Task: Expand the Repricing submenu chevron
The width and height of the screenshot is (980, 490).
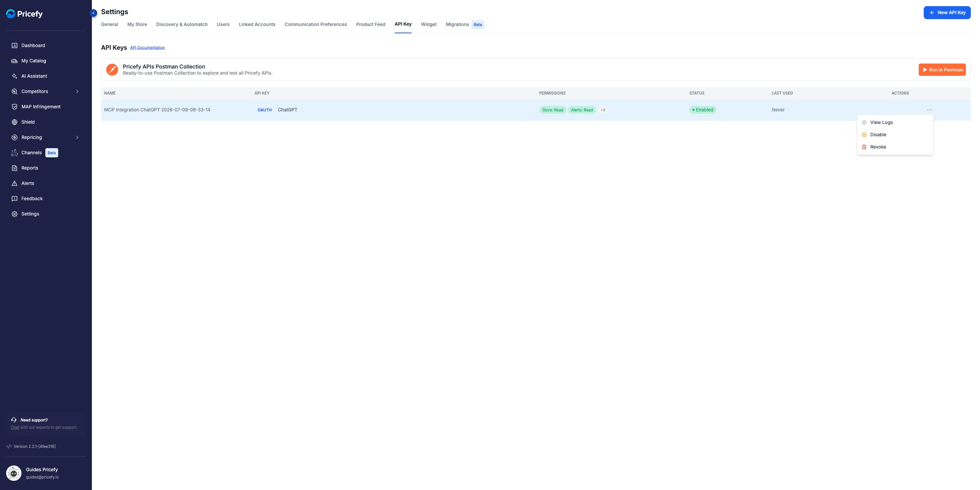Action: tap(77, 137)
